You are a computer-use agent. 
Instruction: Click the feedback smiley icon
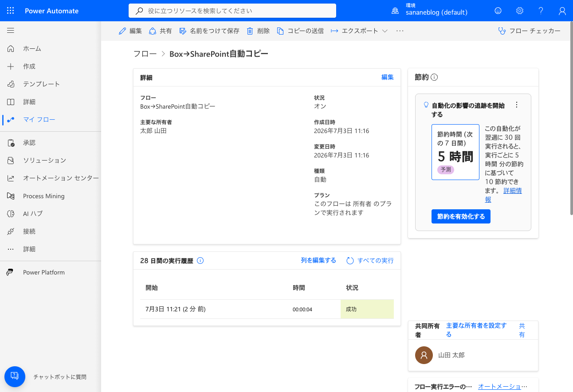[x=498, y=11]
